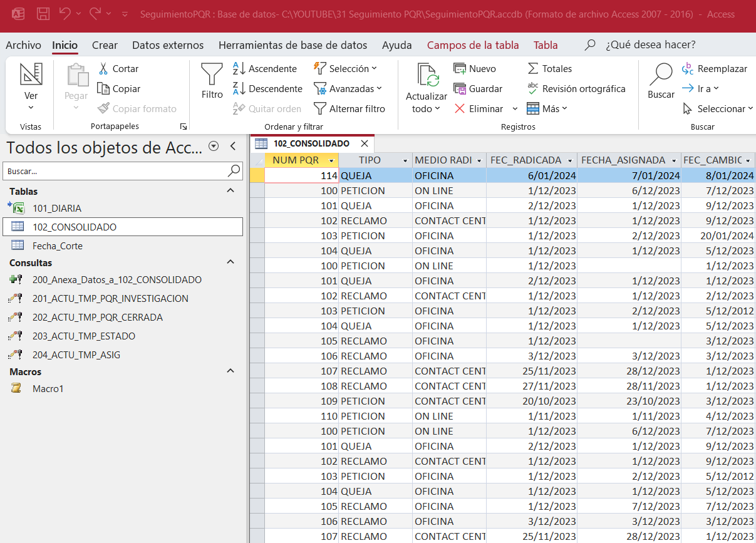Viewport: 756px width, 543px height.
Task: Select the Fecha_Corte table
Action: click(x=122, y=246)
